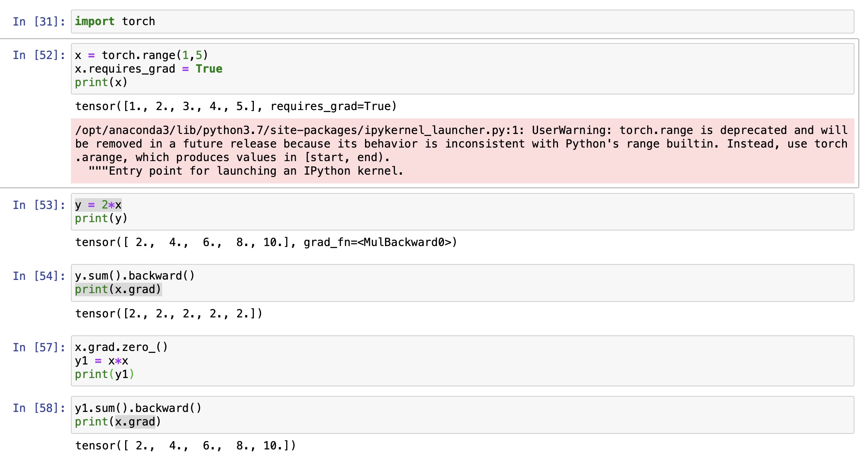
Task: Click 'y1 = x*x' line in cell 57
Action: (x=102, y=361)
